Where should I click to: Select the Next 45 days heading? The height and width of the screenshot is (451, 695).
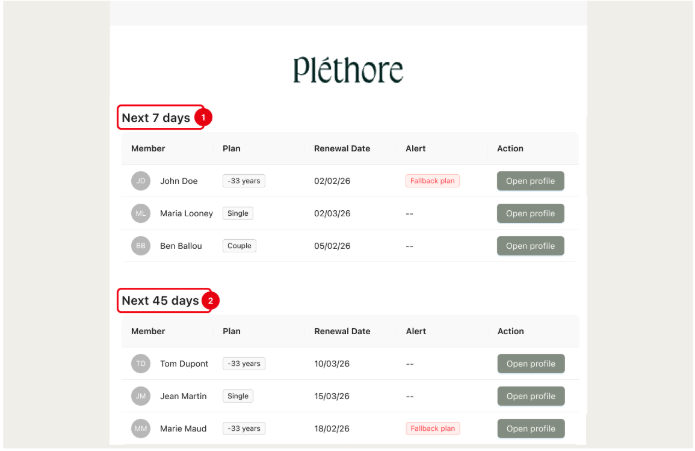coord(160,300)
